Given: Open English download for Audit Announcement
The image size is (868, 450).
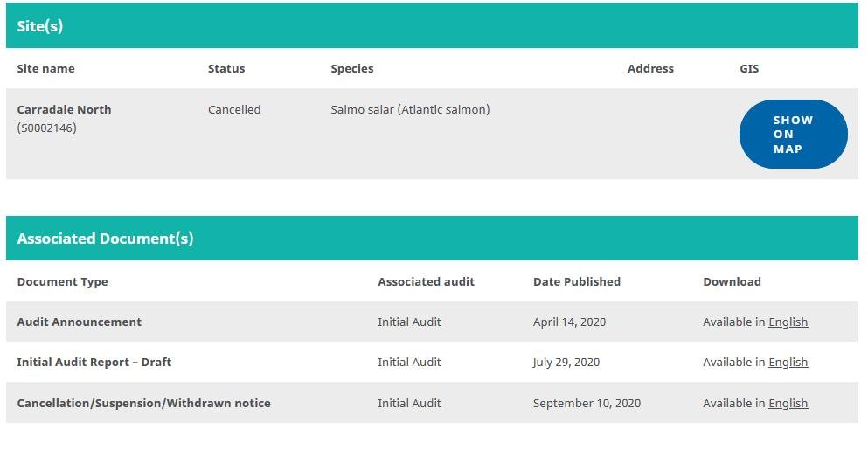Looking at the screenshot, I should point(788,322).
